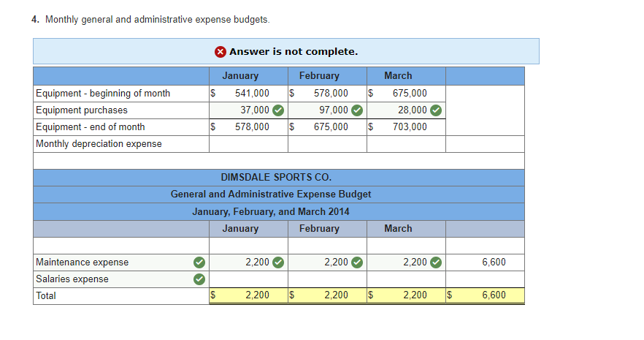Select February monthly depreciation expense cell
This screenshot has width=644, height=340.
(327, 144)
